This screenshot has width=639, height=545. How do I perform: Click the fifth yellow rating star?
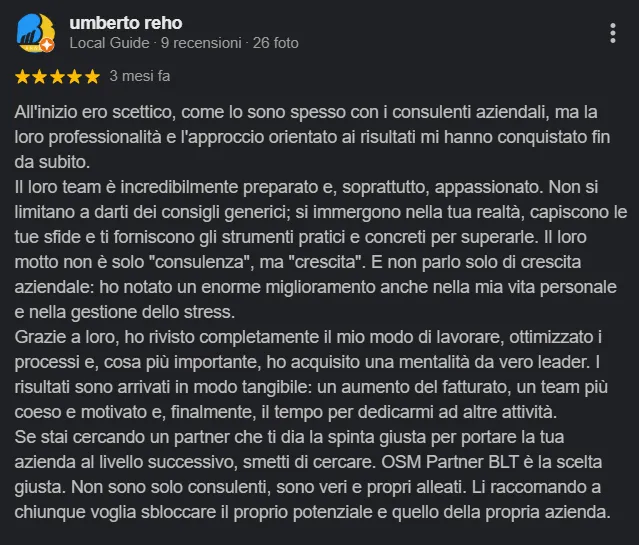tap(93, 76)
